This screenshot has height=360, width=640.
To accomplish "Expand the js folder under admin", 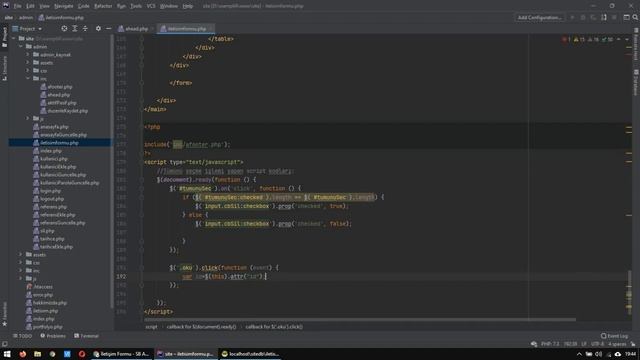I will 28,118.
